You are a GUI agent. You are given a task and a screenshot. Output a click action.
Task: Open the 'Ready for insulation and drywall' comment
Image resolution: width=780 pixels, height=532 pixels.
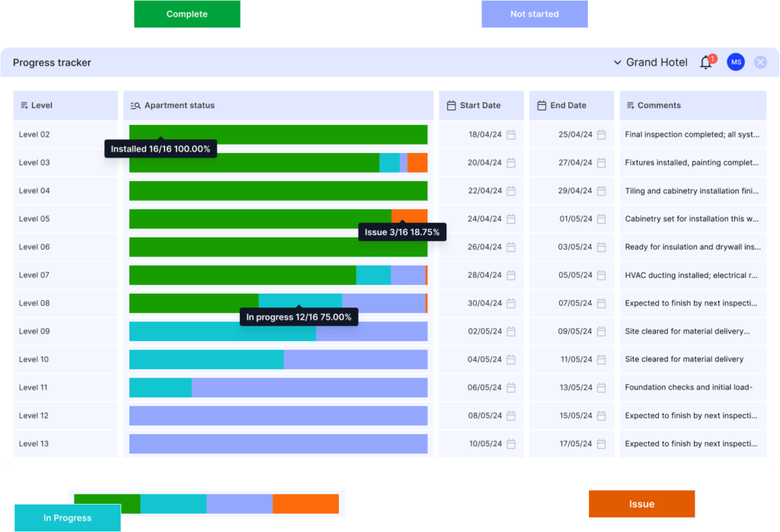pos(693,247)
